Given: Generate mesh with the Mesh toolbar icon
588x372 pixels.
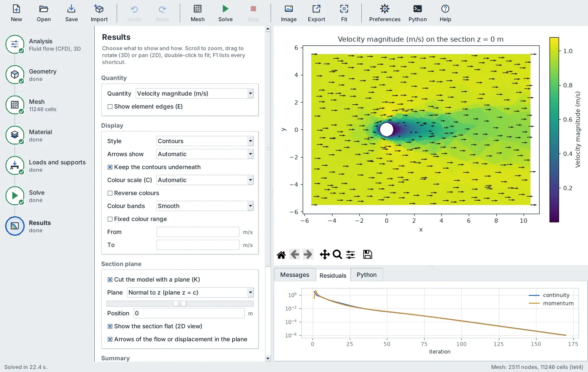Looking at the screenshot, I should 198,13.
